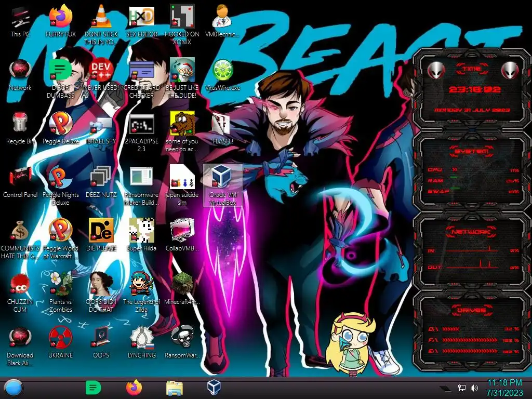Viewport: 532px width, 399px height.
Task: Open the portrait OOPS DID I DO THAT icon
Action: tap(101, 293)
